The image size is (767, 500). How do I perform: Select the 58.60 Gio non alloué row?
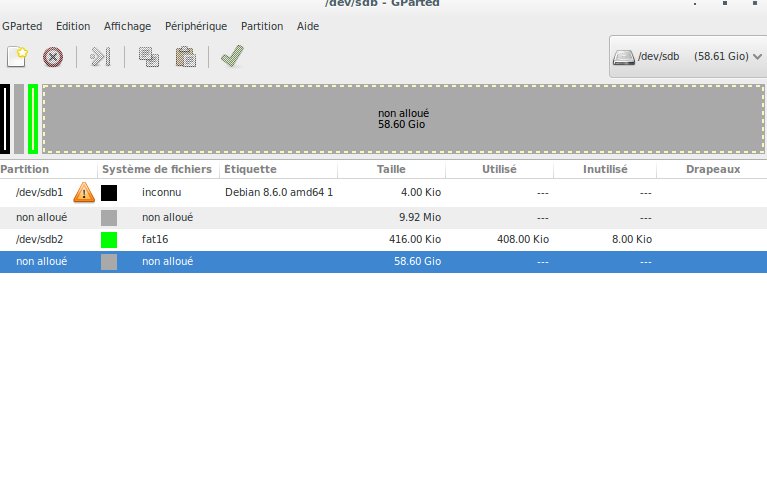tap(384, 262)
